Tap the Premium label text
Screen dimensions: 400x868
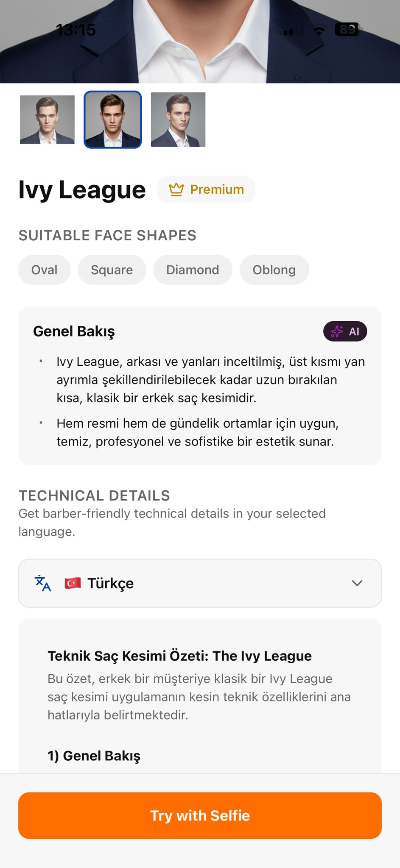tap(217, 189)
